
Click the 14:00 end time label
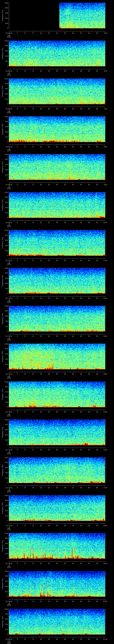click(x=105, y=374)
